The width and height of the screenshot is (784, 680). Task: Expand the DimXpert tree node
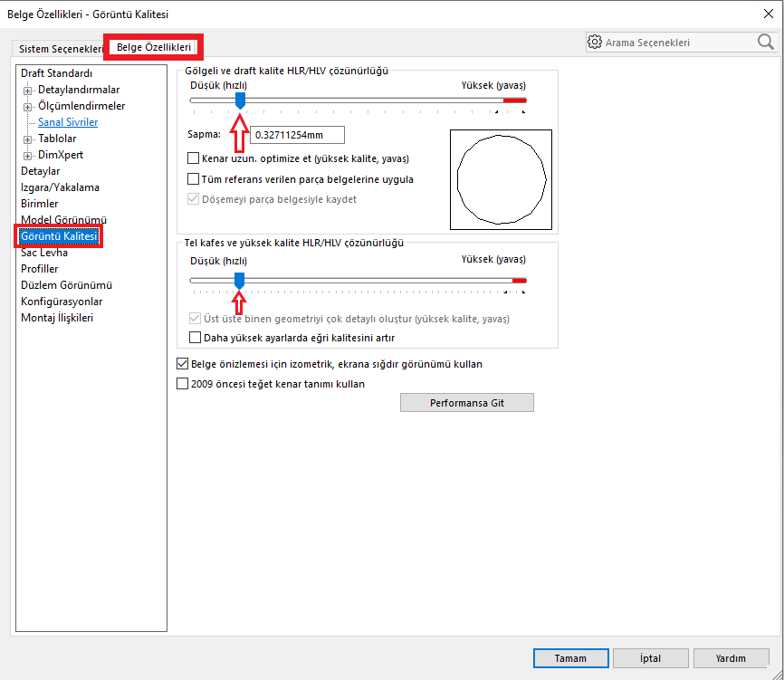27,155
